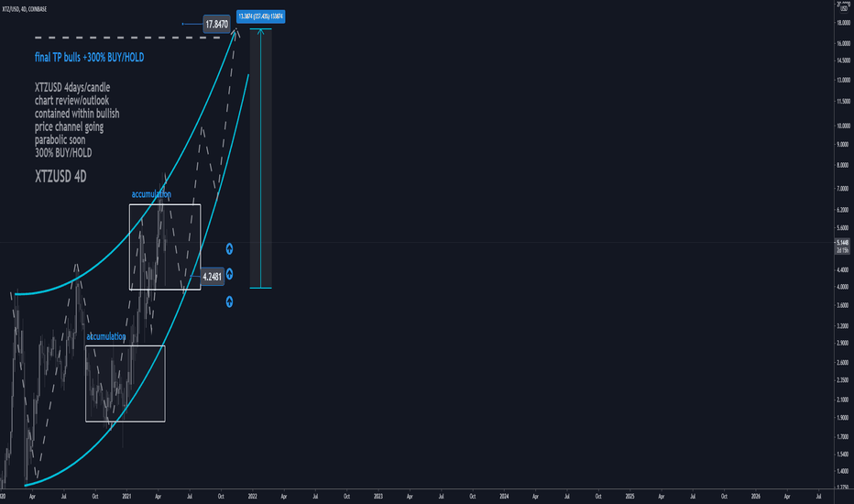Screen dimensions: 854x504
Task: Click the 1.4000 price scale label
Action: [x=843, y=471]
